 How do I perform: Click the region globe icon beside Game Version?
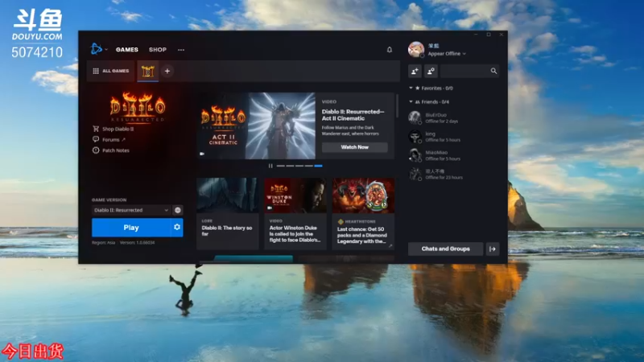point(177,210)
